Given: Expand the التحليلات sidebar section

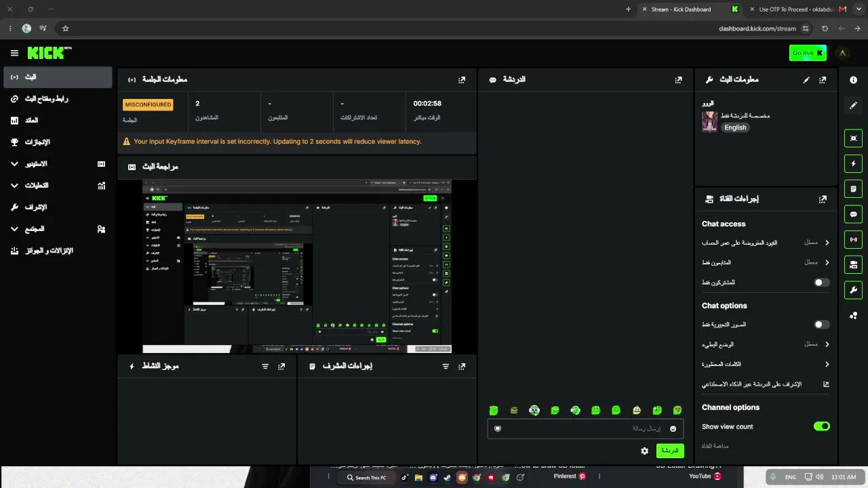Looking at the screenshot, I should [x=57, y=186].
